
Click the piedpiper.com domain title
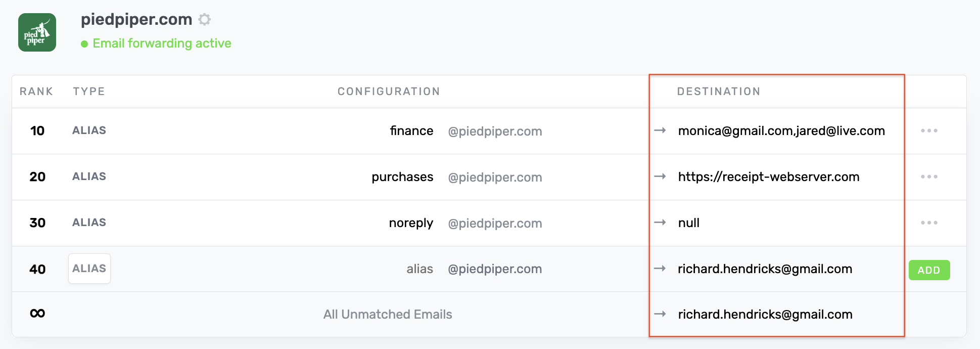pos(136,19)
